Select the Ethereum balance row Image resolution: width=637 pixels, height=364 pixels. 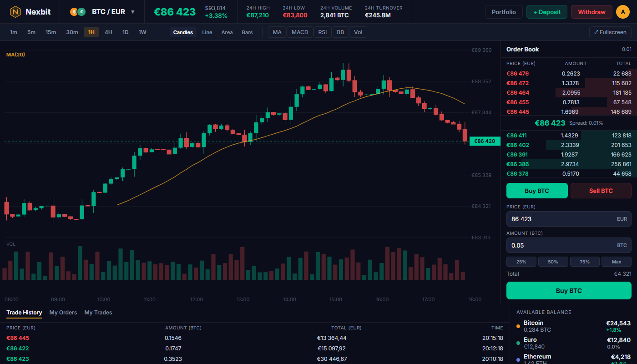point(574,359)
